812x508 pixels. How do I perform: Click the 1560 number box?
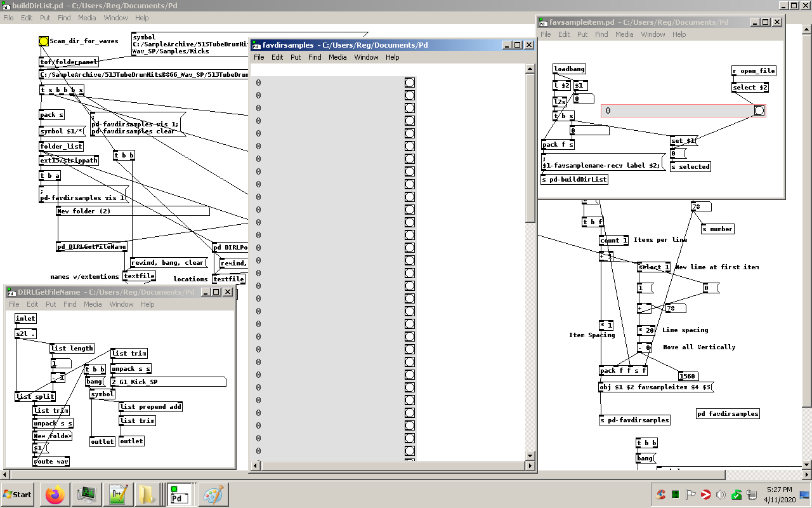point(690,376)
